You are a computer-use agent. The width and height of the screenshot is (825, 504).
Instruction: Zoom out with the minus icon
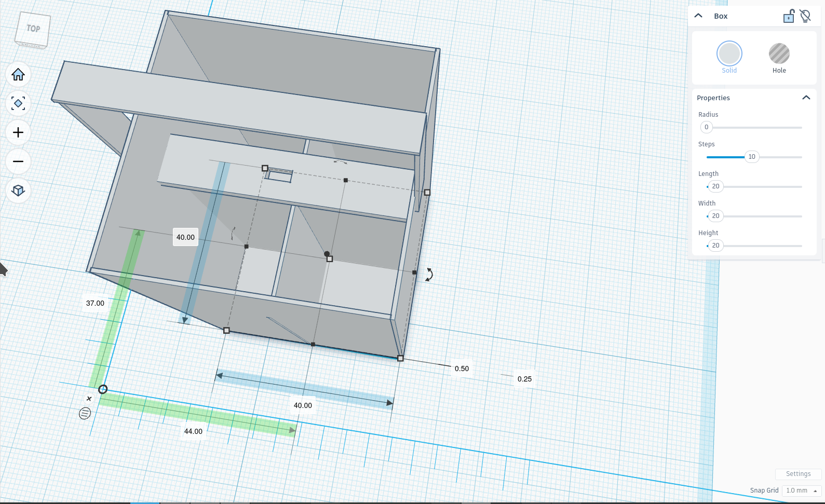pyautogui.click(x=18, y=161)
